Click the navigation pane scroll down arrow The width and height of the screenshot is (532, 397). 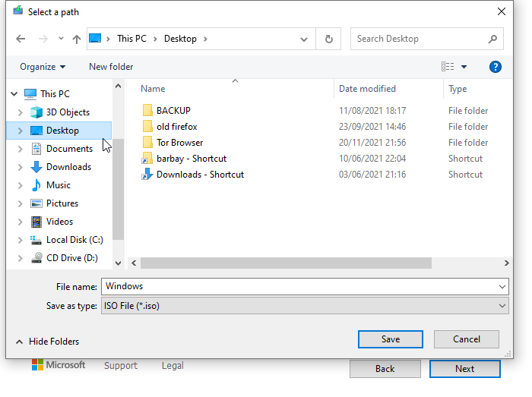tap(118, 263)
